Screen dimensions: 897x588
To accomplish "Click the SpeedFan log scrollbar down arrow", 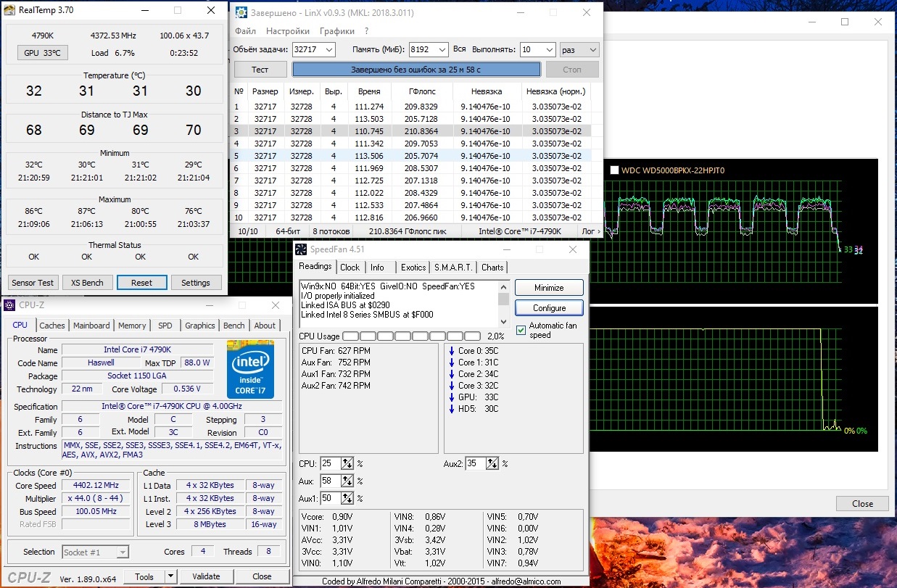I will (x=503, y=321).
